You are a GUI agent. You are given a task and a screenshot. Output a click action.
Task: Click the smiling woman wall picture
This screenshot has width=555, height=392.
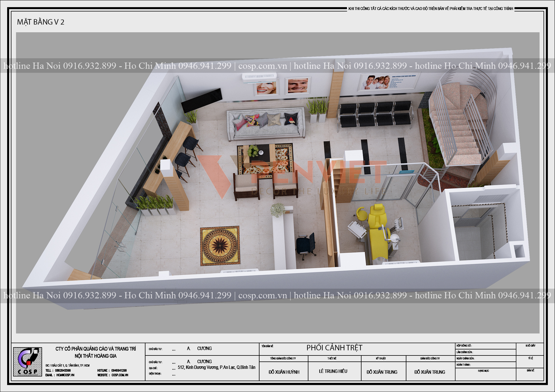(266, 88)
